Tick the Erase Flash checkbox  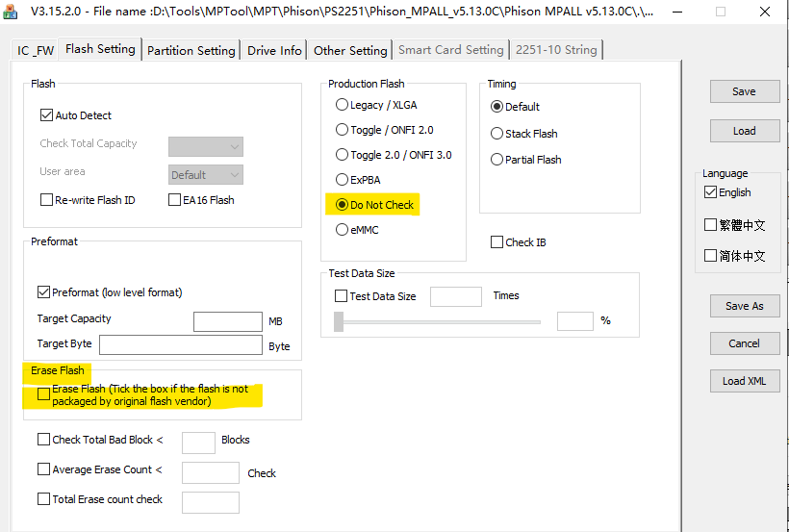pyautogui.click(x=43, y=394)
